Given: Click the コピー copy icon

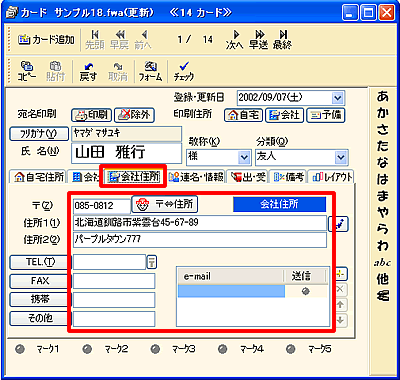Looking at the screenshot, I should click(27, 71).
